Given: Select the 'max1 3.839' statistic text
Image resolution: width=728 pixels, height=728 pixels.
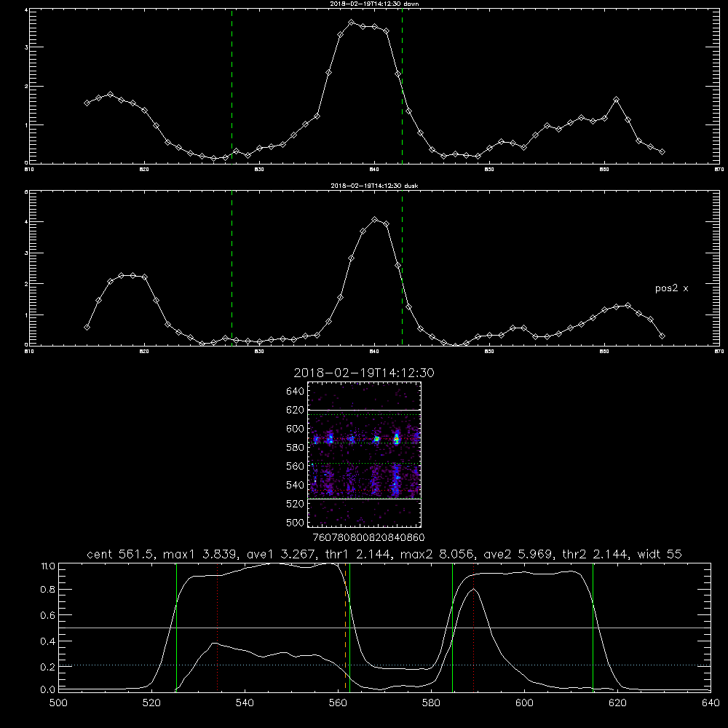Looking at the screenshot, I should pos(202,554).
